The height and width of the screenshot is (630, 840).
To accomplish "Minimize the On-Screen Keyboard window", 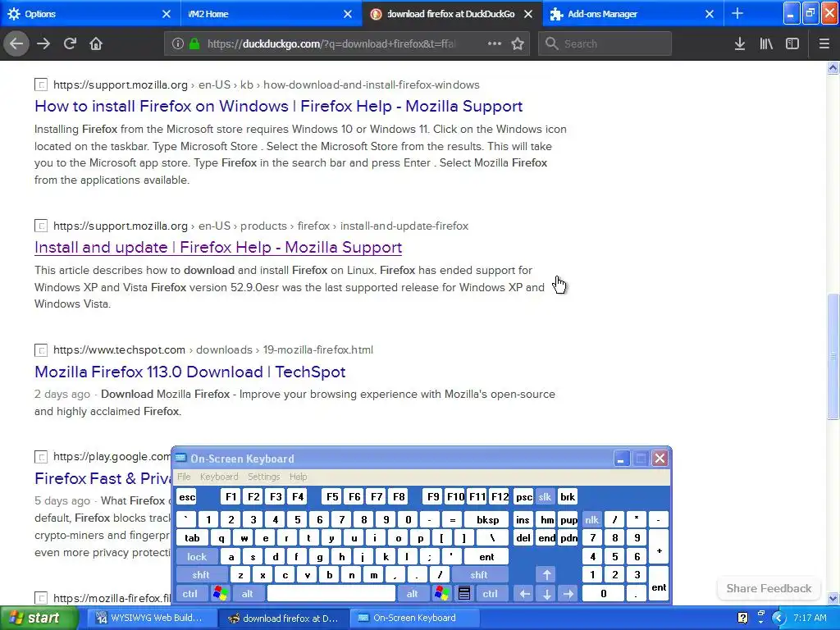I will [621, 459].
